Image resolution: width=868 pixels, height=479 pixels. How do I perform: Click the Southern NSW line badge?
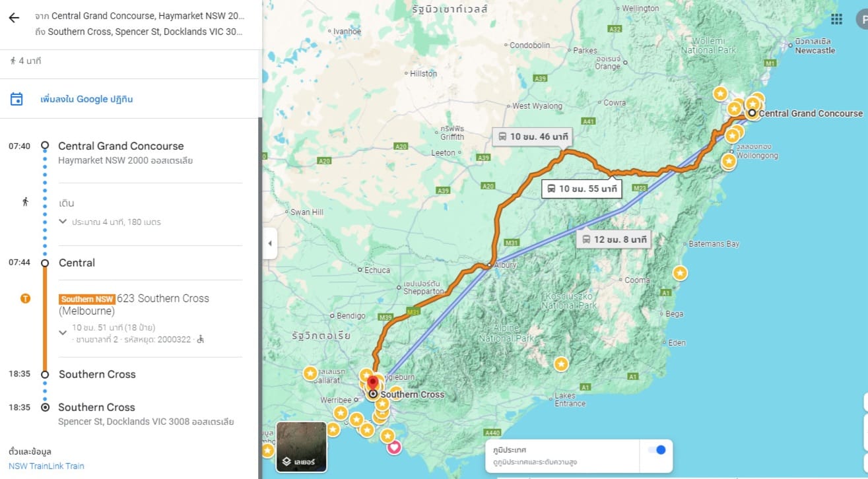[x=87, y=299]
